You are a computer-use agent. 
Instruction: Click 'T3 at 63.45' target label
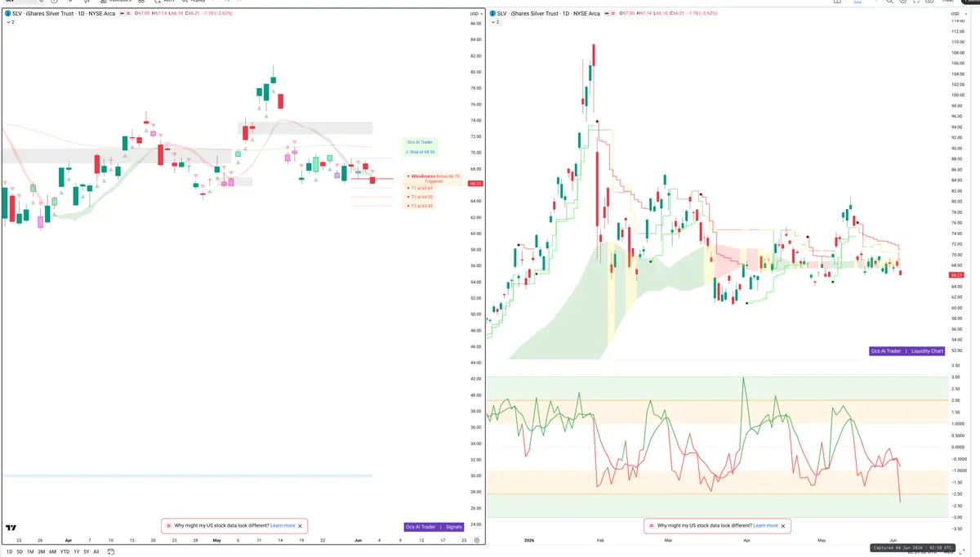point(420,206)
